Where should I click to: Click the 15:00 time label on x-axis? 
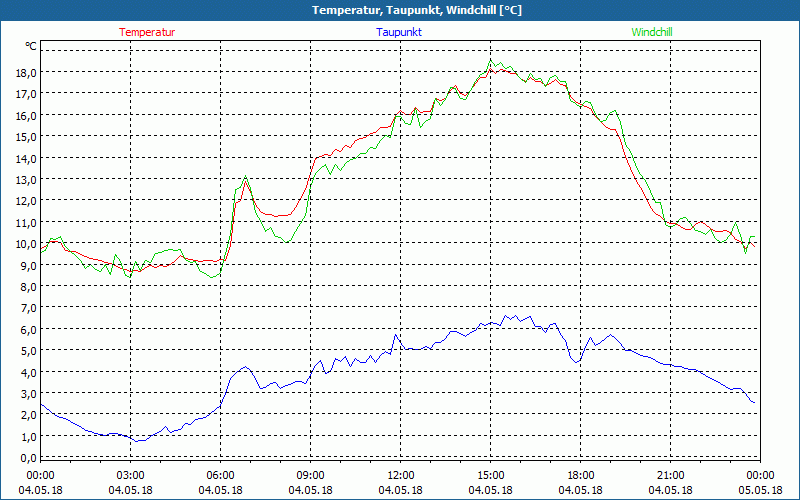(x=490, y=476)
